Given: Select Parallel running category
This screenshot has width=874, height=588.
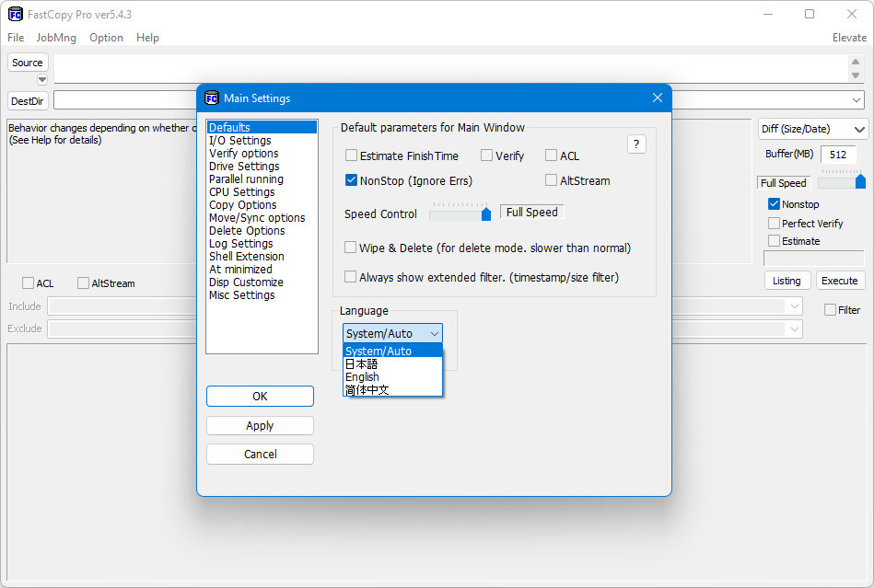Looking at the screenshot, I should (262, 179).
